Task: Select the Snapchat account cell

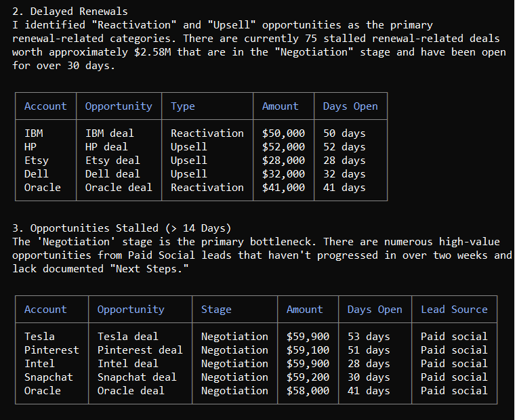Action: pos(49,377)
